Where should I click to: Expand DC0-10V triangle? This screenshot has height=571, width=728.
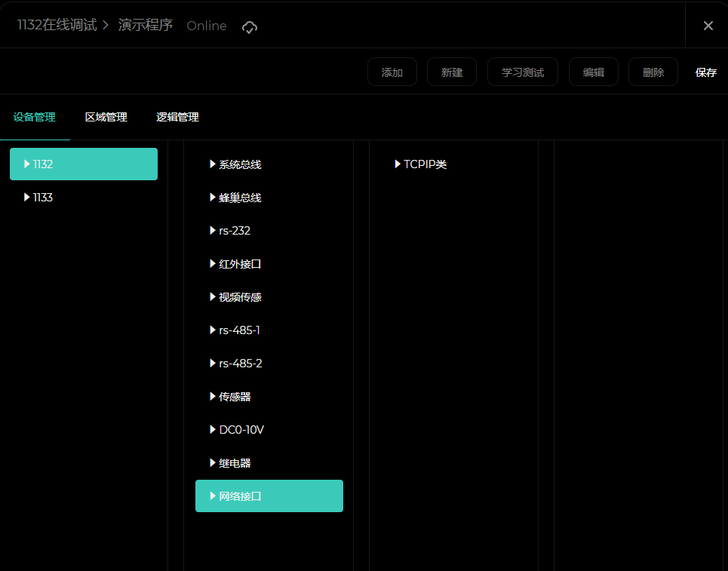[x=213, y=429]
